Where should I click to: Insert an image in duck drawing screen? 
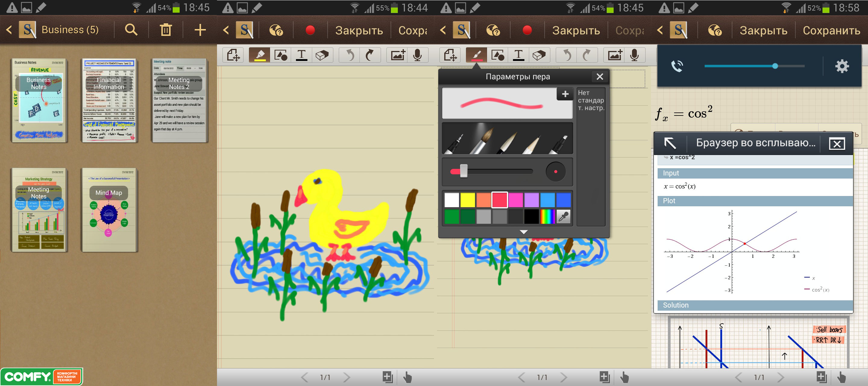(397, 55)
